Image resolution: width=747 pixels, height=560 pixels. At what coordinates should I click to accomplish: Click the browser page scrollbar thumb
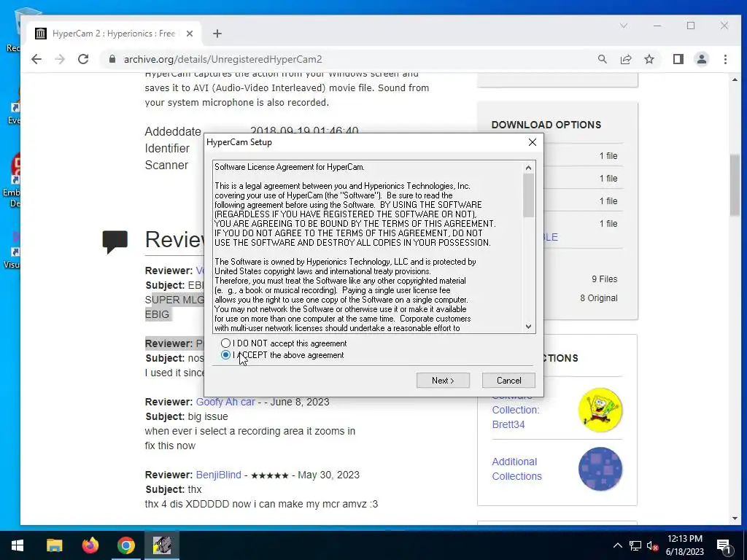coord(735,184)
